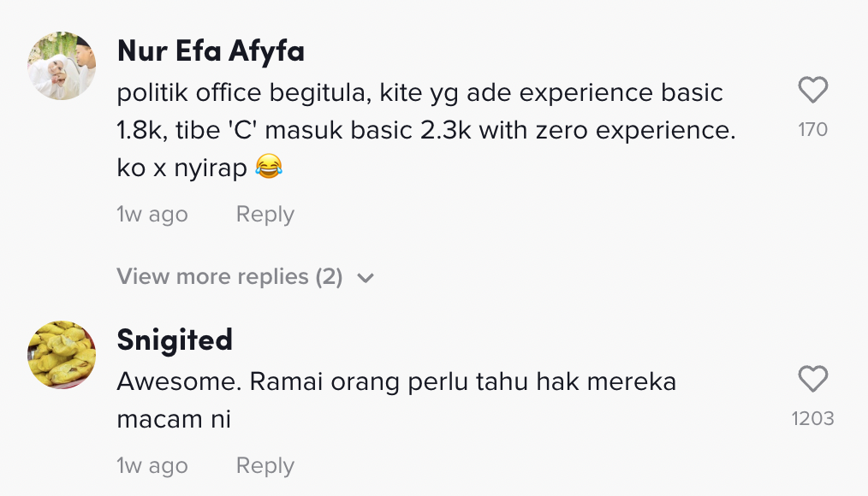Image resolution: width=868 pixels, height=496 pixels.
Task: Expand replies using the chevron arrow
Action: coord(366,278)
